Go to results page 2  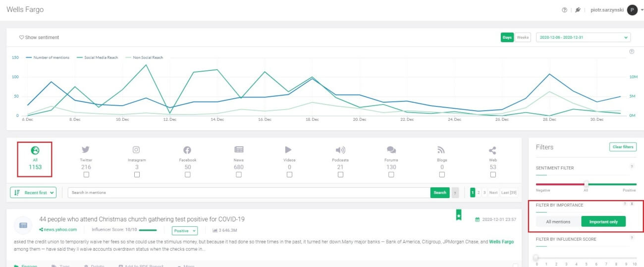tap(479, 193)
